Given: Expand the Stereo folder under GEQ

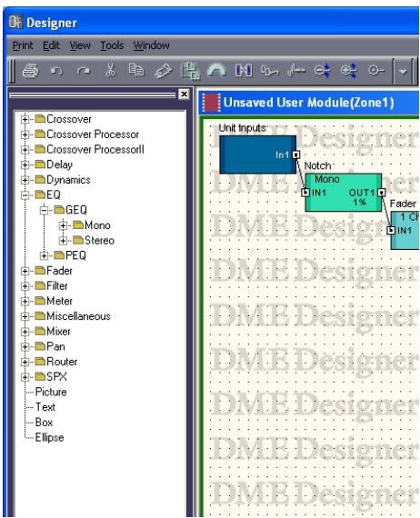Looking at the screenshot, I should click(63, 241).
